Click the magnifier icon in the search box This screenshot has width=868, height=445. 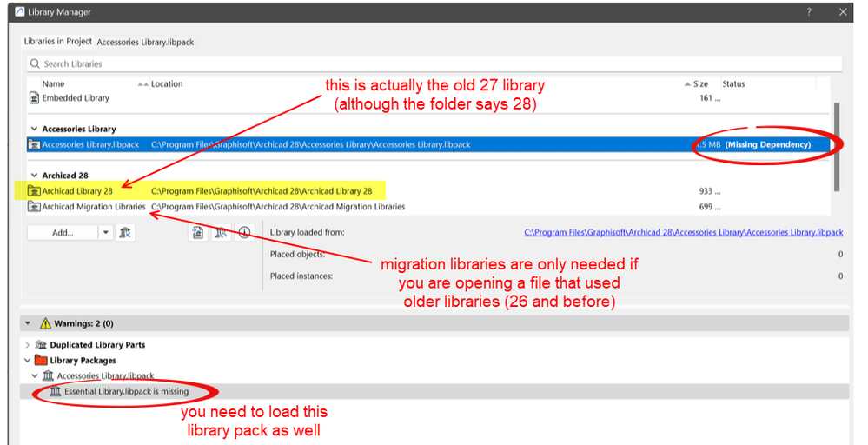tap(35, 63)
